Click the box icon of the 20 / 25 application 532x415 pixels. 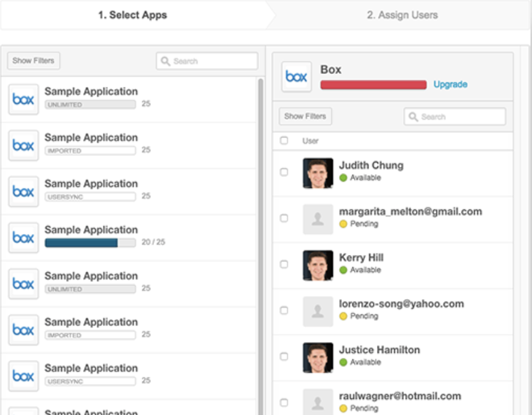point(23,237)
